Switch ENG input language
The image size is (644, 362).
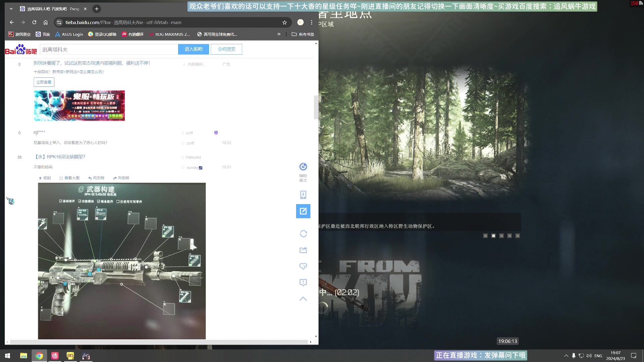[x=598, y=356]
